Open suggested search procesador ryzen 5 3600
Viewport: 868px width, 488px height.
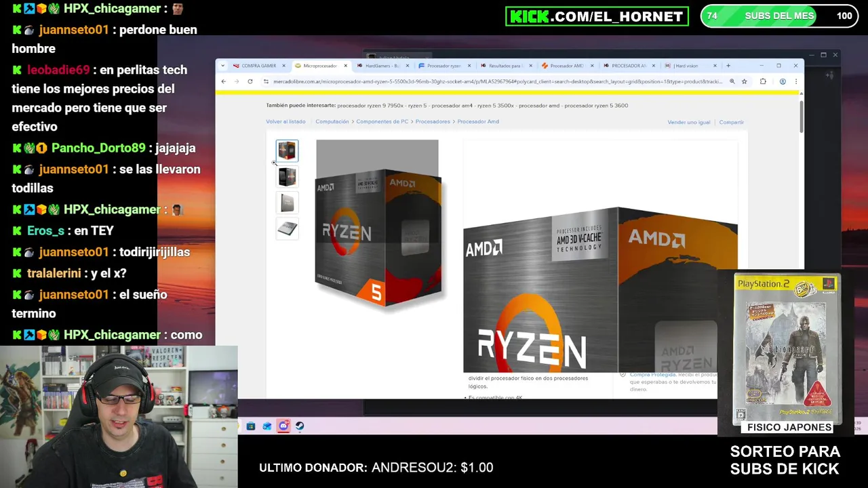[x=596, y=105]
